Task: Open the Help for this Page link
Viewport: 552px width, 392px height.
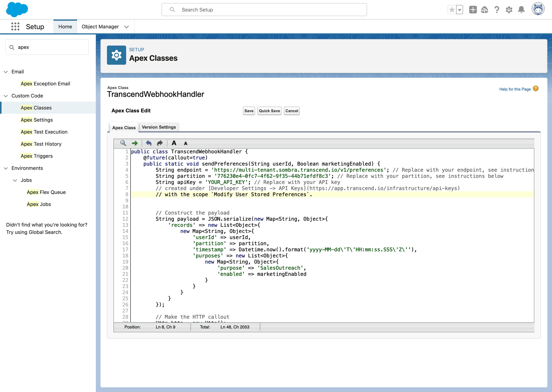Action: [x=515, y=89]
